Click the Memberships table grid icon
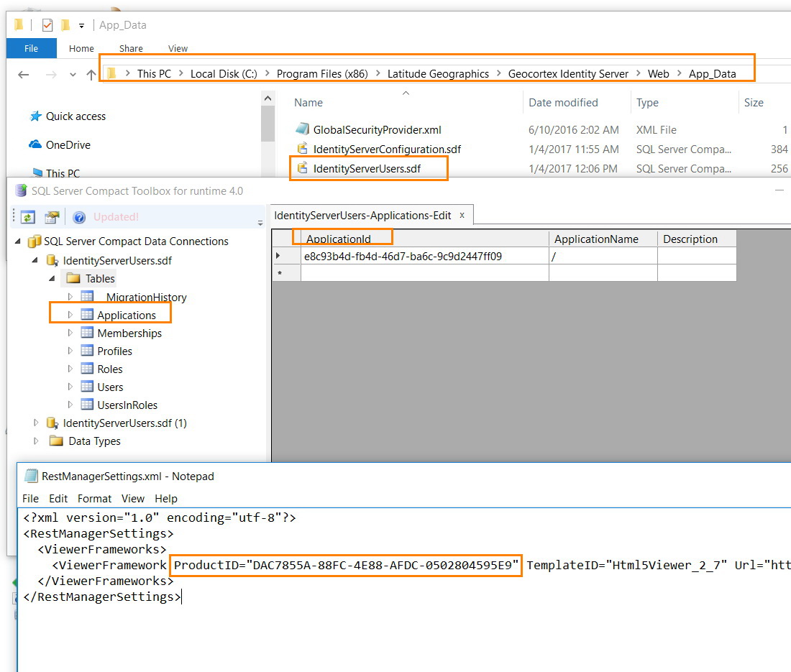This screenshot has height=672, width=791. (x=87, y=333)
